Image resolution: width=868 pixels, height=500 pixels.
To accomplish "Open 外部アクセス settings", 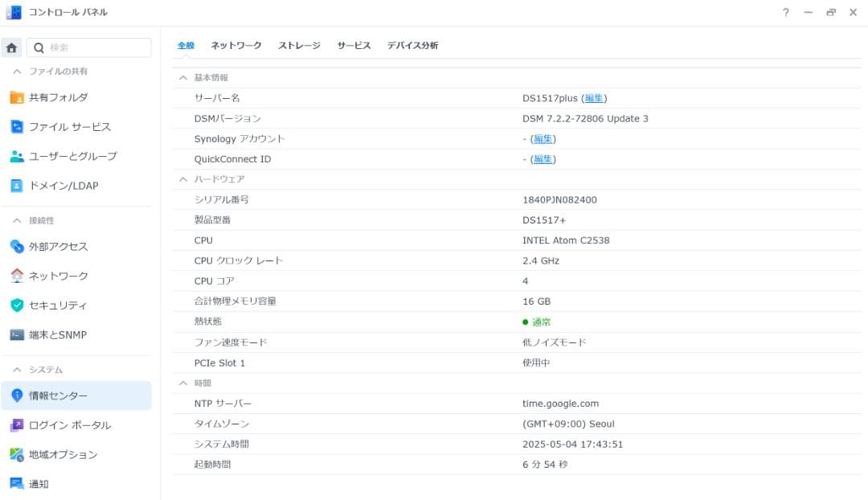I will click(59, 247).
